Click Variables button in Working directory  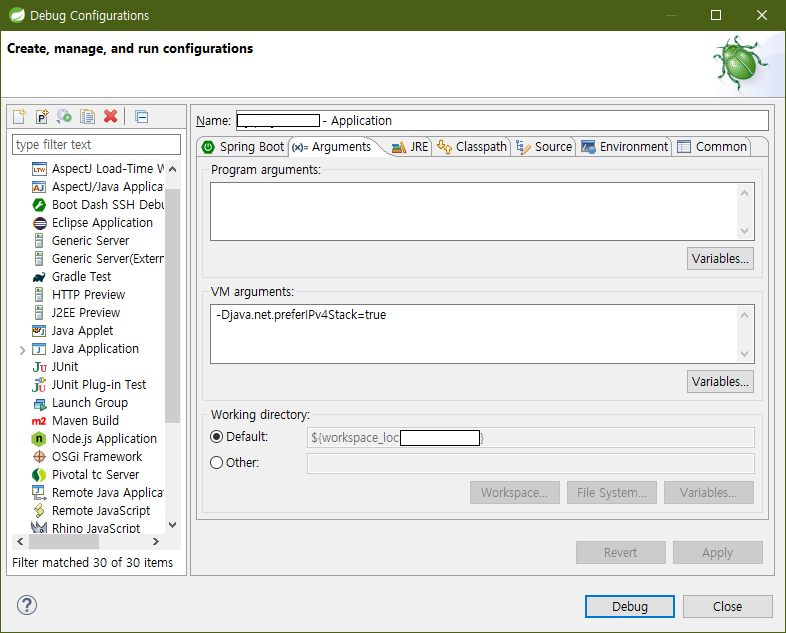point(708,493)
